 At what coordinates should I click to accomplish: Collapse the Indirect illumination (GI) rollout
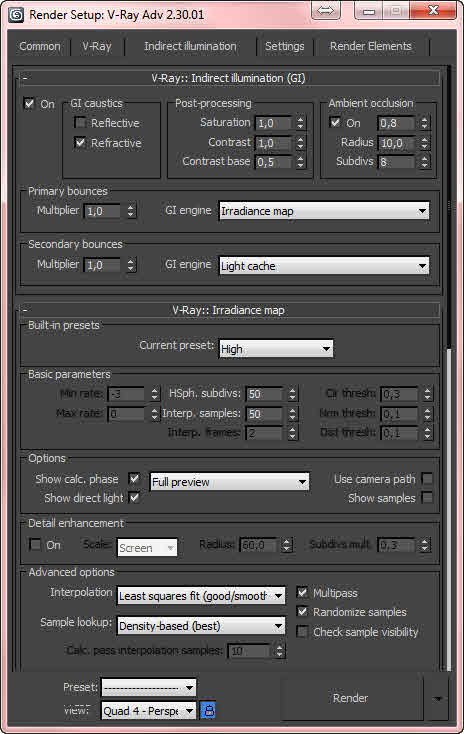pyautogui.click(x=228, y=78)
